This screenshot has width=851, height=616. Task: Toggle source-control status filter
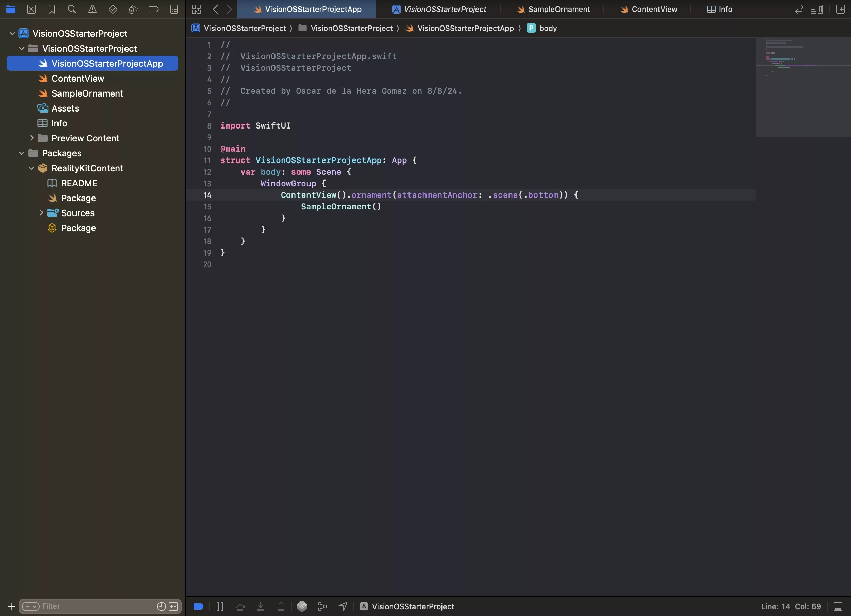[x=173, y=606]
